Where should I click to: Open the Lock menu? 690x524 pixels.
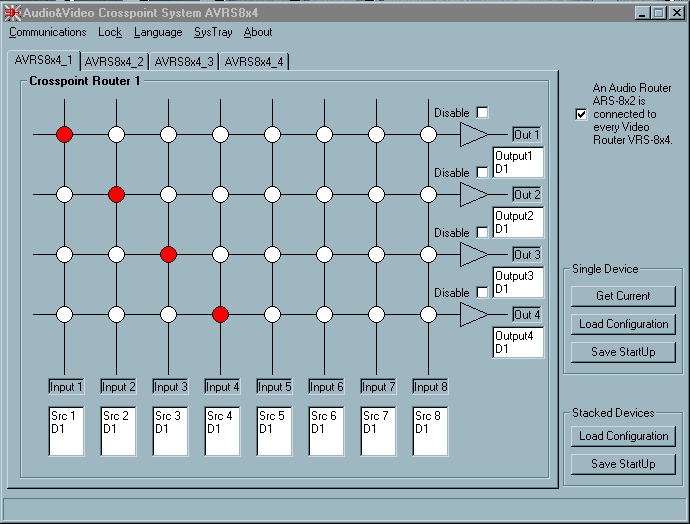pyautogui.click(x=110, y=32)
